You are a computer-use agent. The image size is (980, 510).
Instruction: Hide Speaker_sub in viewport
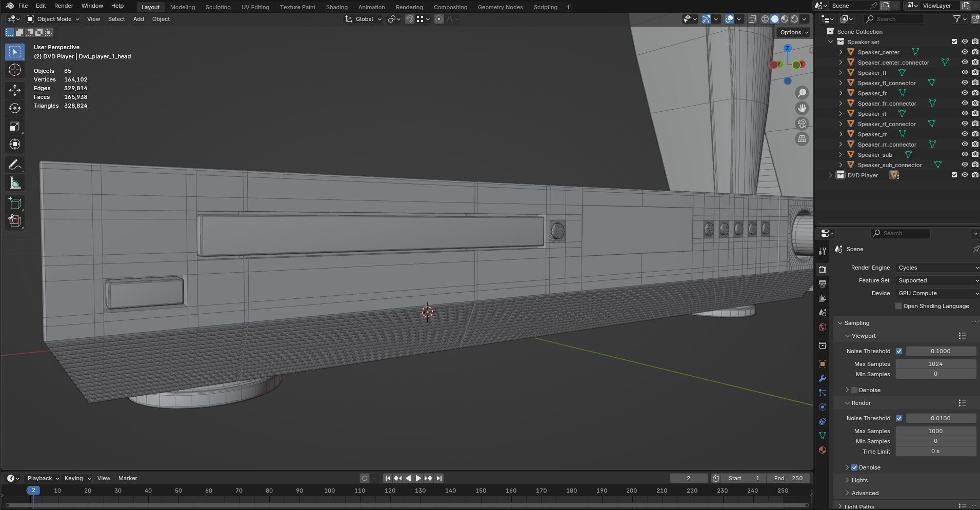point(965,154)
